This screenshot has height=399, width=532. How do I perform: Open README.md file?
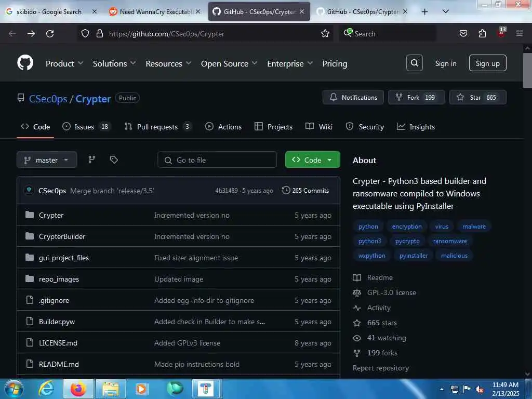click(x=59, y=364)
